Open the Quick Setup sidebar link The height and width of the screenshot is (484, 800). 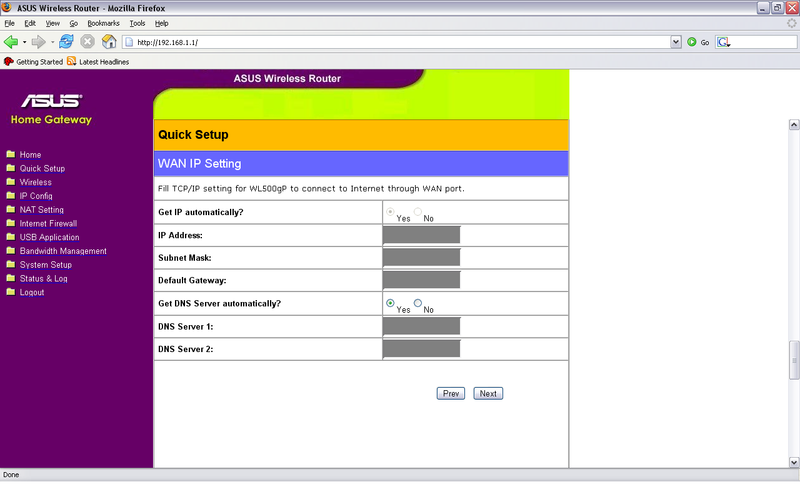click(x=42, y=168)
